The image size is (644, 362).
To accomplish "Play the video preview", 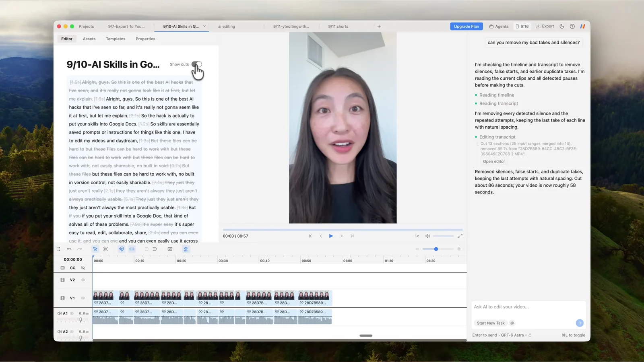I will (x=331, y=236).
